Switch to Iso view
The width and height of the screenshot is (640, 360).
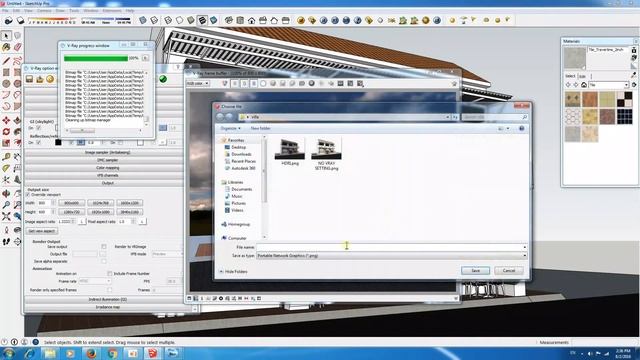pos(229,20)
